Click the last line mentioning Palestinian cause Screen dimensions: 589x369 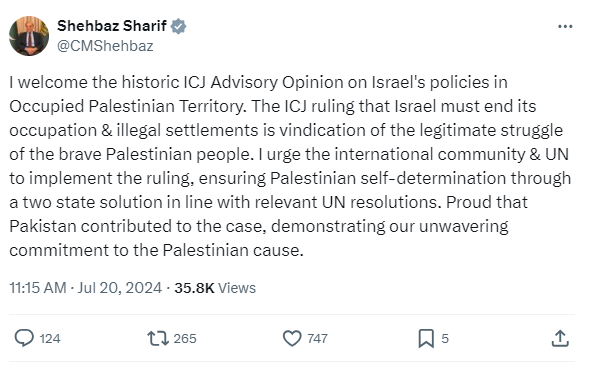[x=156, y=250]
